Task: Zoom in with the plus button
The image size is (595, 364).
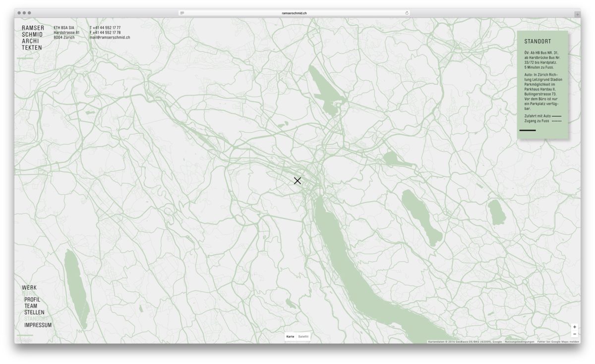Action: click(x=574, y=327)
